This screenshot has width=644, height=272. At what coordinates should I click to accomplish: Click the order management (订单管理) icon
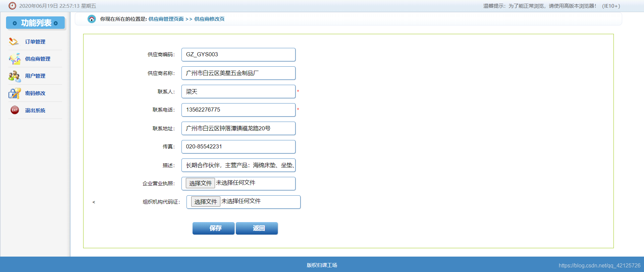click(x=14, y=42)
